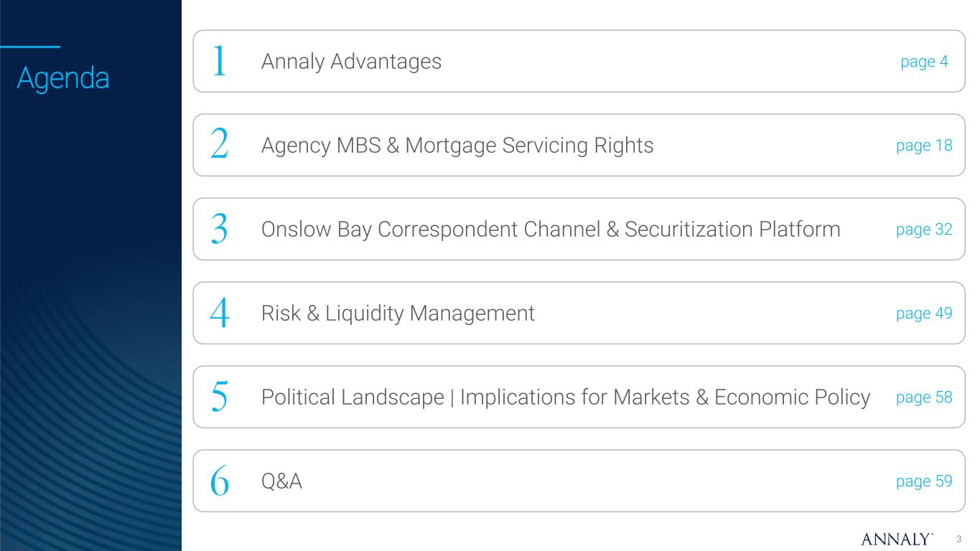Open the Annaly Advantages section

(351, 62)
